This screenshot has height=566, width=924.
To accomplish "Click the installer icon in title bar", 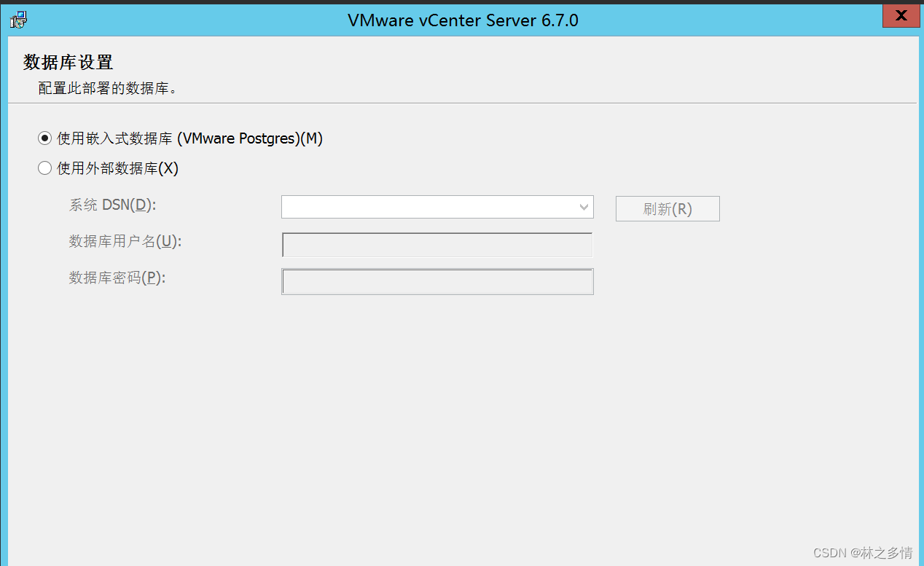I will coord(20,20).
